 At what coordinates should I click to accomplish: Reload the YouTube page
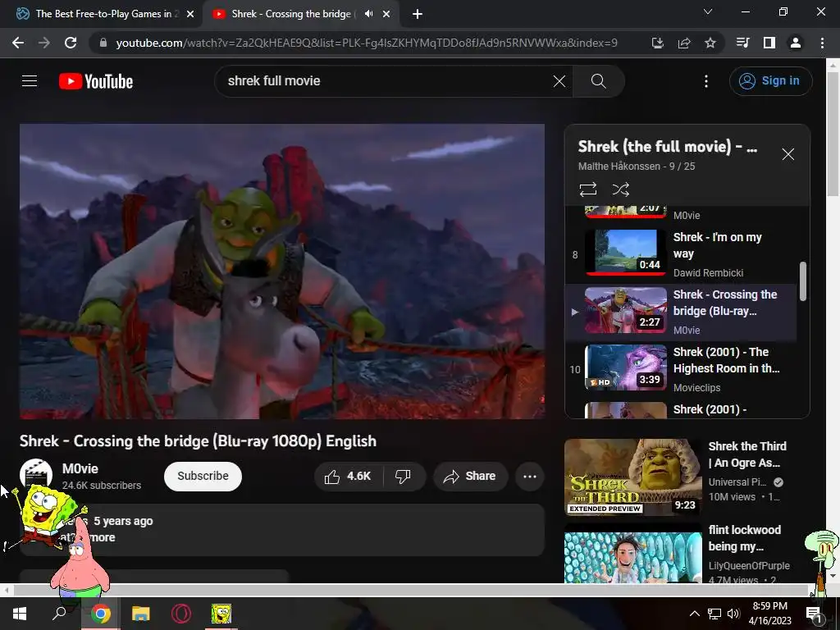[x=71, y=43]
